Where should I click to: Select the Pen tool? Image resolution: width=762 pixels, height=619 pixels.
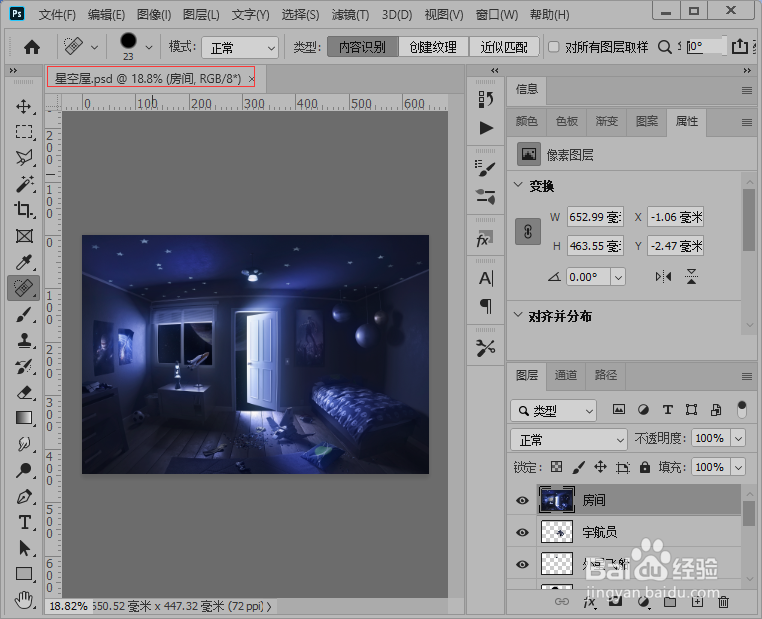24,497
